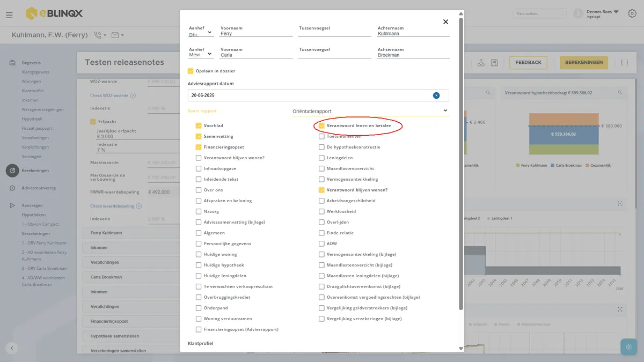Check the Toetsmomenten checkbox
The width and height of the screenshot is (644, 362).
click(321, 136)
